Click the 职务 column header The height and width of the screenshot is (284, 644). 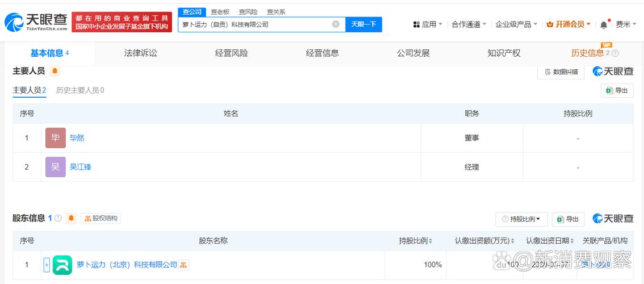[x=472, y=114]
